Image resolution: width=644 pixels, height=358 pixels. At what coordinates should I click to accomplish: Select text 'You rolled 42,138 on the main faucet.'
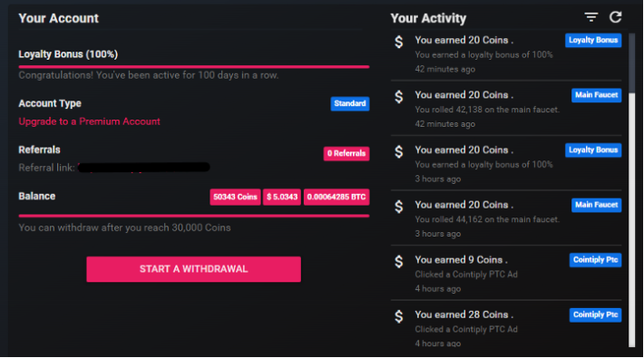click(487, 110)
